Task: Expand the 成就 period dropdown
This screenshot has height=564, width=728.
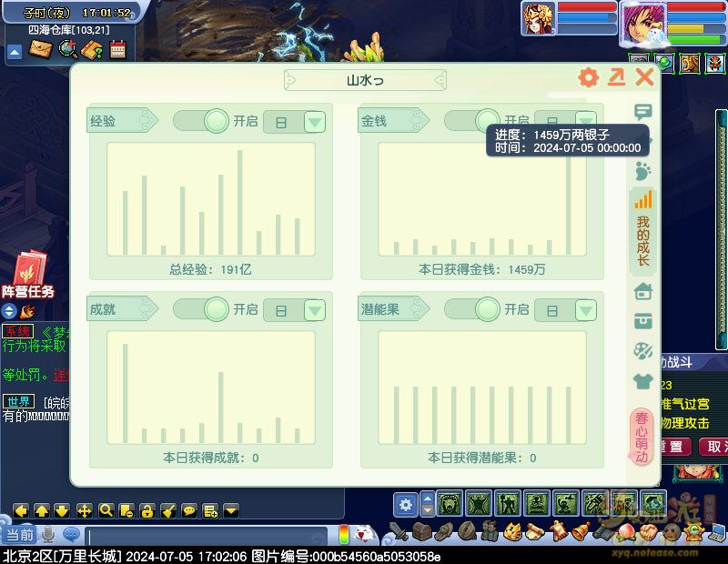Action: tap(314, 311)
